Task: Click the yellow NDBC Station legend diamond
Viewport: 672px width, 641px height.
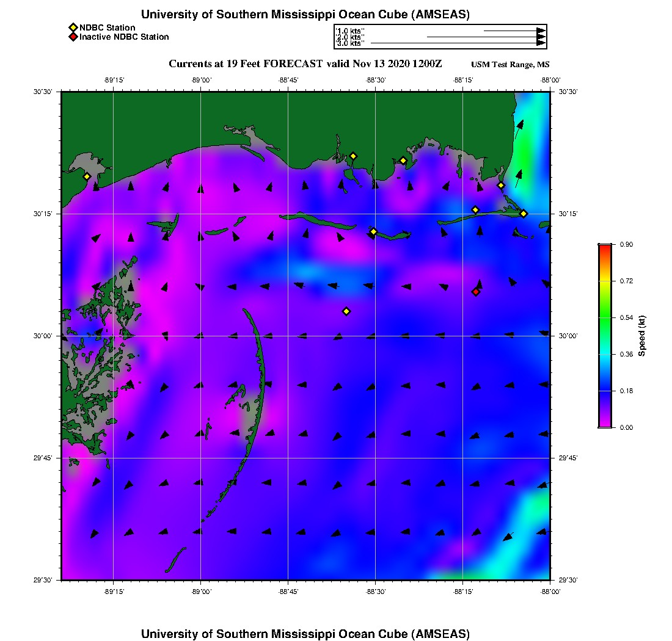Action: tap(73, 27)
